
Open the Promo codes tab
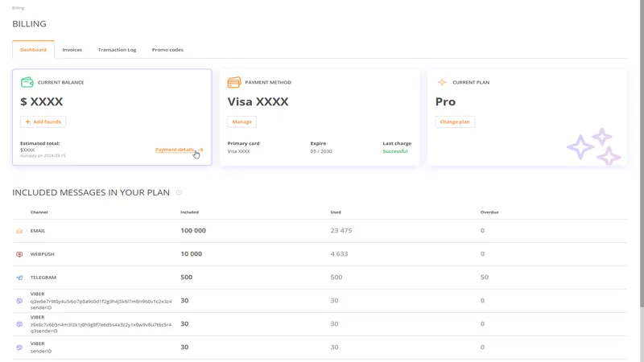coord(167,50)
